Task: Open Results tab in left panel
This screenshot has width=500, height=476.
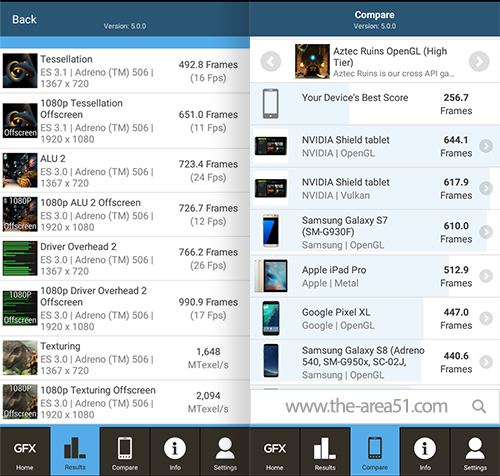Action: 75,451
